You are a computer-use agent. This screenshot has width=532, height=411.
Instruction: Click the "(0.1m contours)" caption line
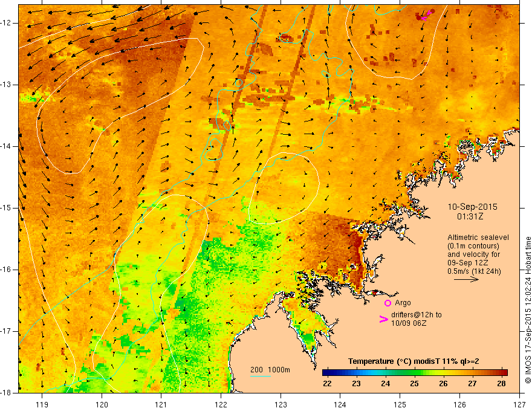473,246
